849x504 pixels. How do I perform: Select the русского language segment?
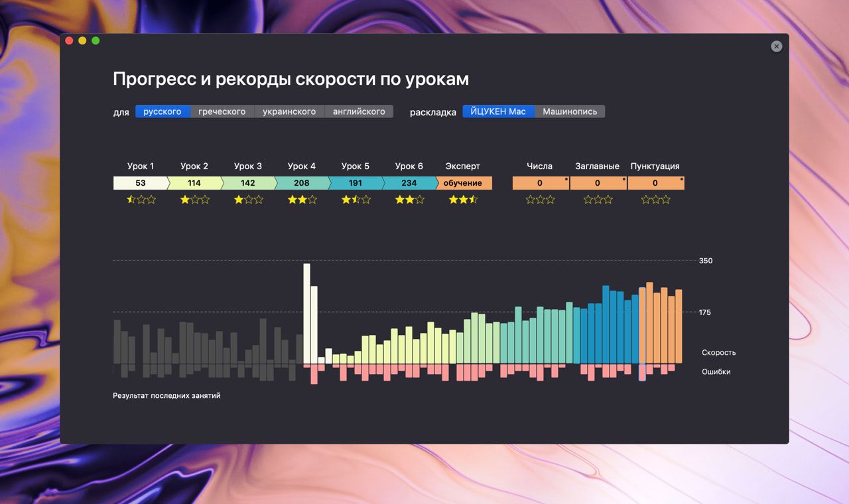pos(163,111)
